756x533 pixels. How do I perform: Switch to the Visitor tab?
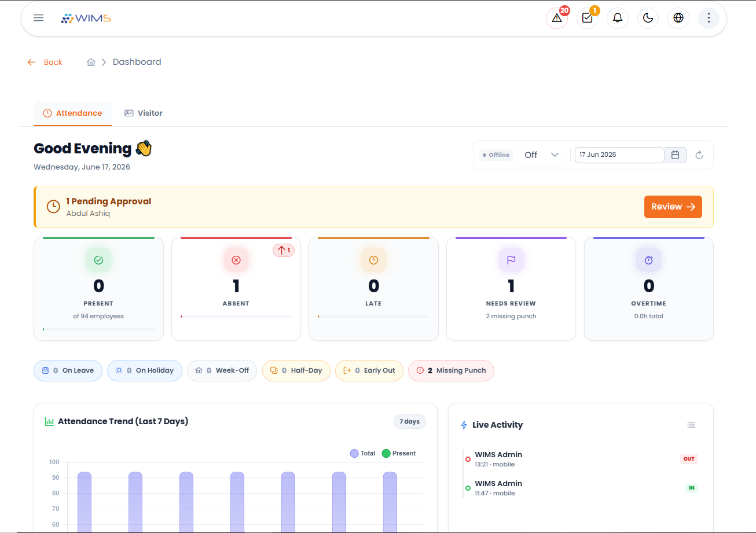(144, 113)
